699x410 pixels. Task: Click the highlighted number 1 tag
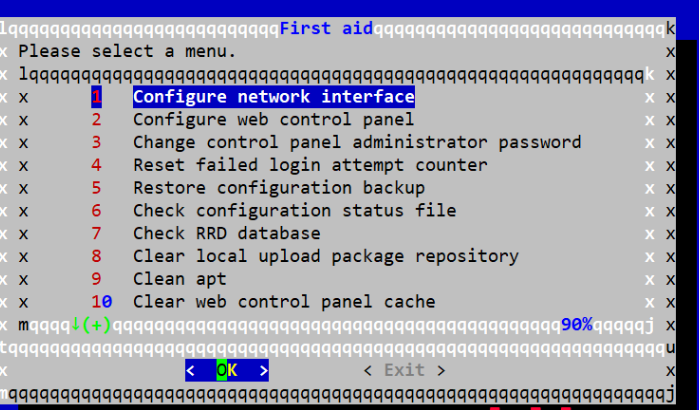click(96, 97)
